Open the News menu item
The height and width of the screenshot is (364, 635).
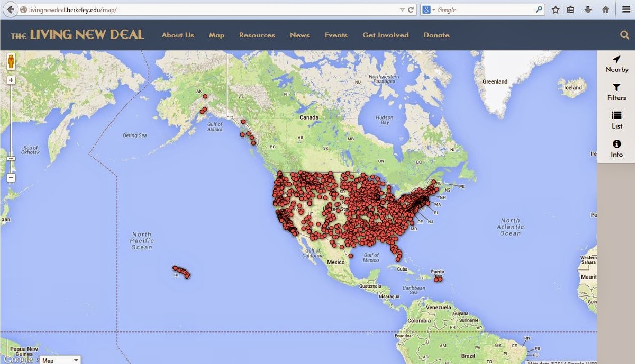click(x=300, y=35)
